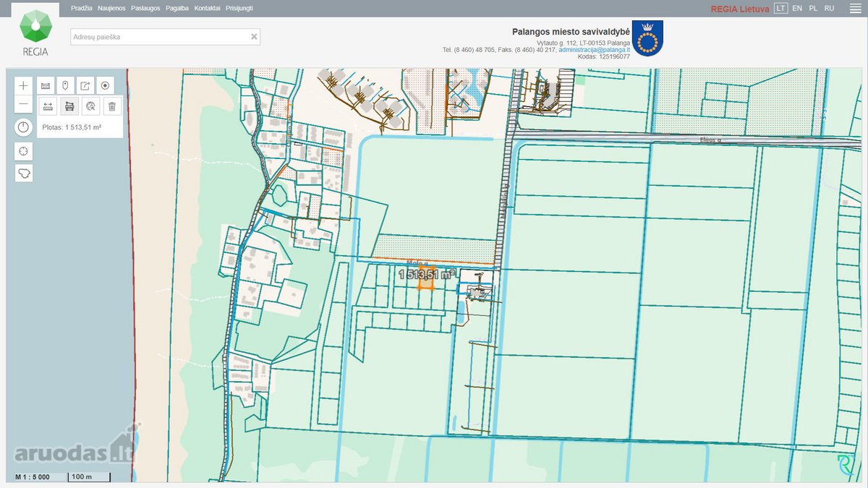
Task: Click Prisijungti to log in
Action: click(239, 8)
